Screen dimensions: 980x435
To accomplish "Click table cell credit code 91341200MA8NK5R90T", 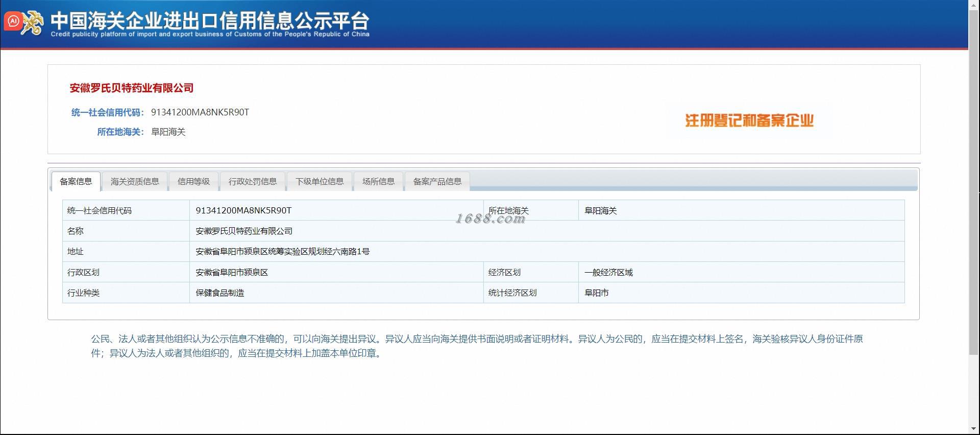I will [243, 210].
